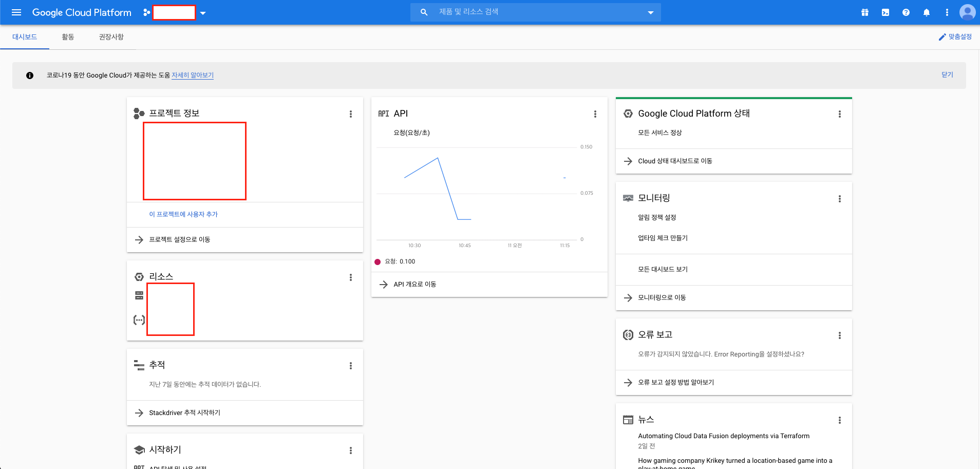The height and width of the screenshot is (469, 980).
Task: Switch to the 권장사항 tab
Action: coord(111,37)
